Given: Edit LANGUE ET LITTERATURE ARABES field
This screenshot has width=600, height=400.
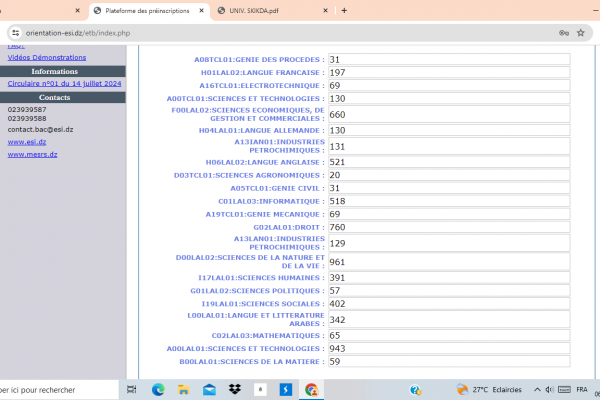Looking at the screenshot, I should tap(449, 320).
